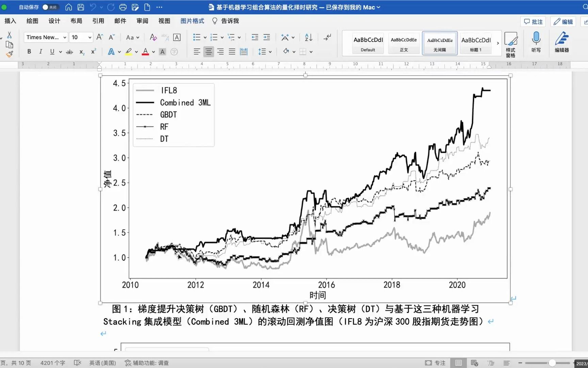Toggle Superscript formatting
This screenshot has height=368, width=588.
tap(93, 51)
